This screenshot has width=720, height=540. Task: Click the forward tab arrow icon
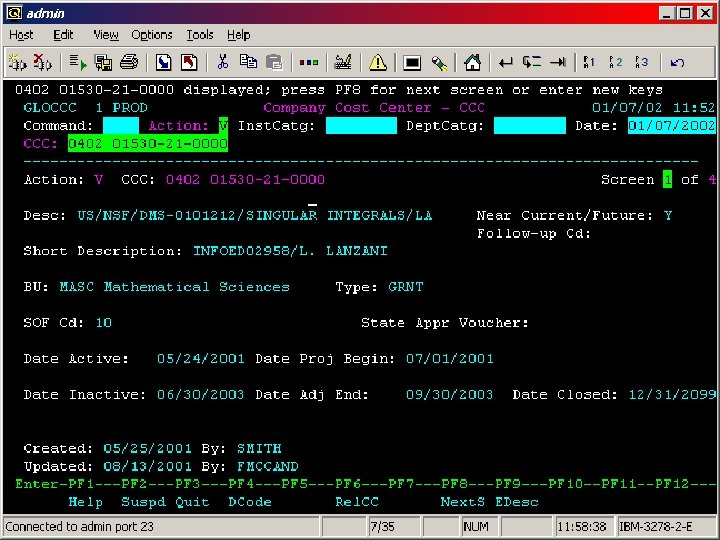557,62
